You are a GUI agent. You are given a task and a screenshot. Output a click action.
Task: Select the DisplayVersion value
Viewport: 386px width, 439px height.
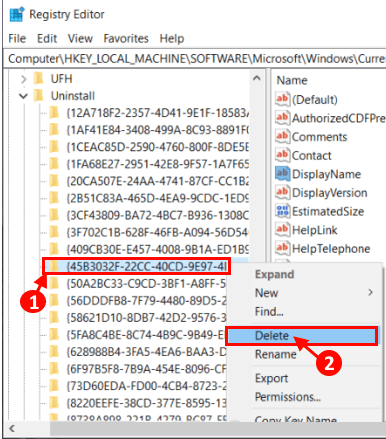330,193
